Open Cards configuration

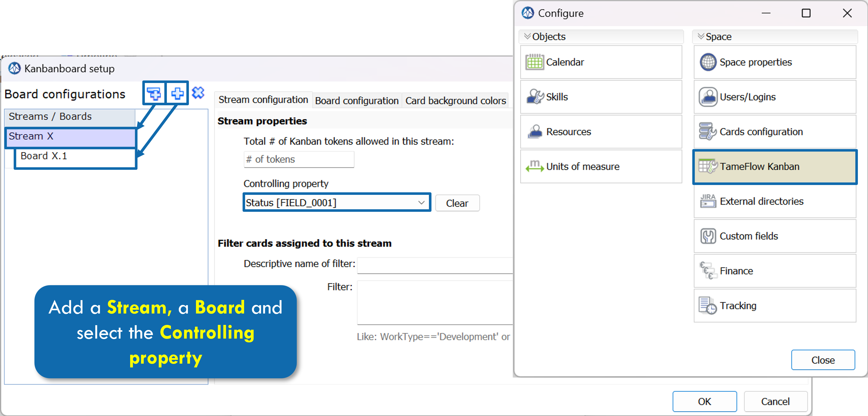tap(775, 132)
